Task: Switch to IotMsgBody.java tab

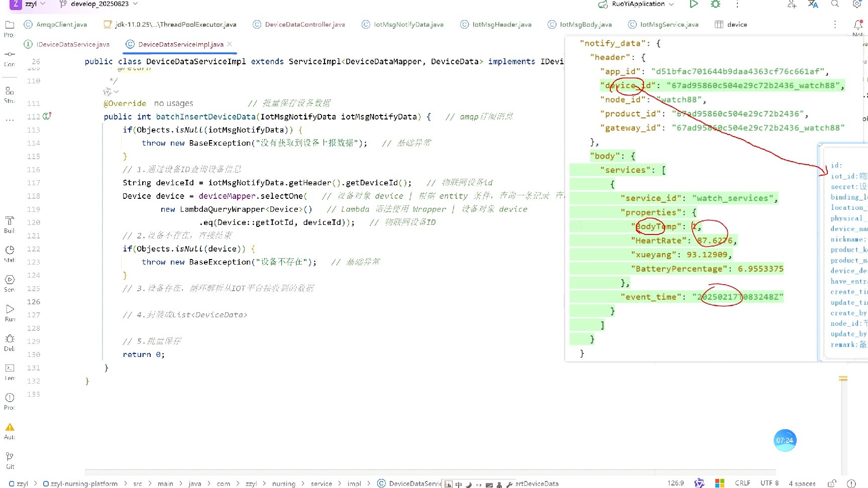Action: coord(580,24)
